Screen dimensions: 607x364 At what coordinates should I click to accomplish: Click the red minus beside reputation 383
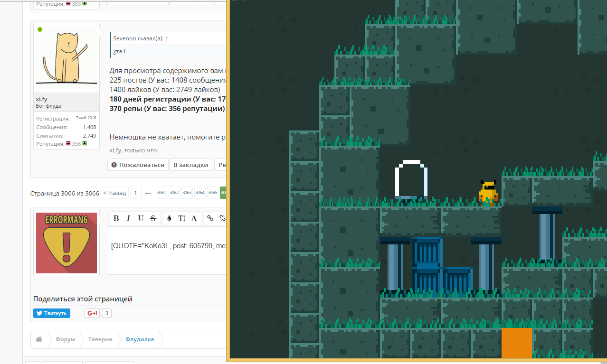pos(68,3)
